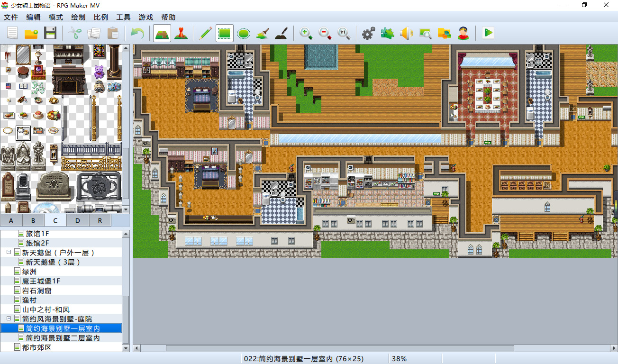The width and height of the screenshot is (618, 364).
Task: Select the 魔王城堡1F map
Action: tap(41, 281)
